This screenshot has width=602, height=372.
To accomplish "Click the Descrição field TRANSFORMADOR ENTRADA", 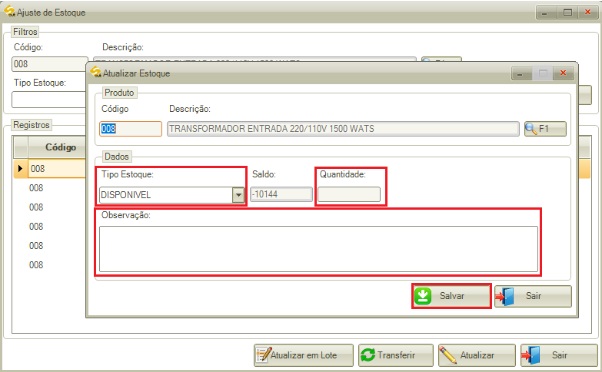I will 343,129.
